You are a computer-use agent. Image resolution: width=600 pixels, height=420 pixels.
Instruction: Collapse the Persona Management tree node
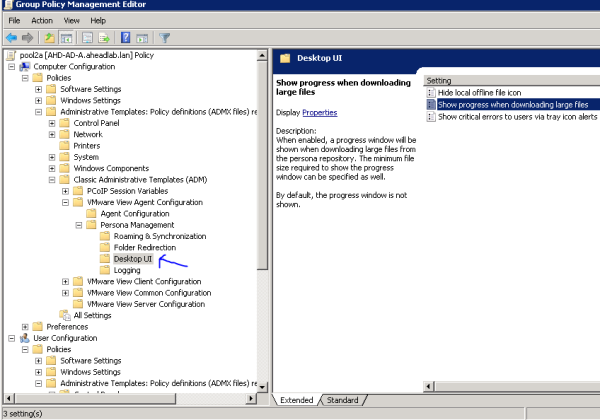click(x=78, y=225)
